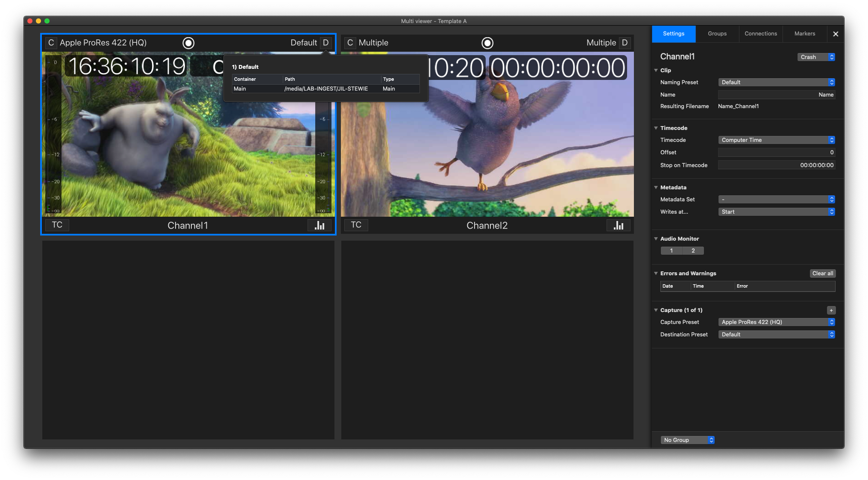Collapse the Metadata section
Viewport: 868px width, 480px height.
click(656, 187)
